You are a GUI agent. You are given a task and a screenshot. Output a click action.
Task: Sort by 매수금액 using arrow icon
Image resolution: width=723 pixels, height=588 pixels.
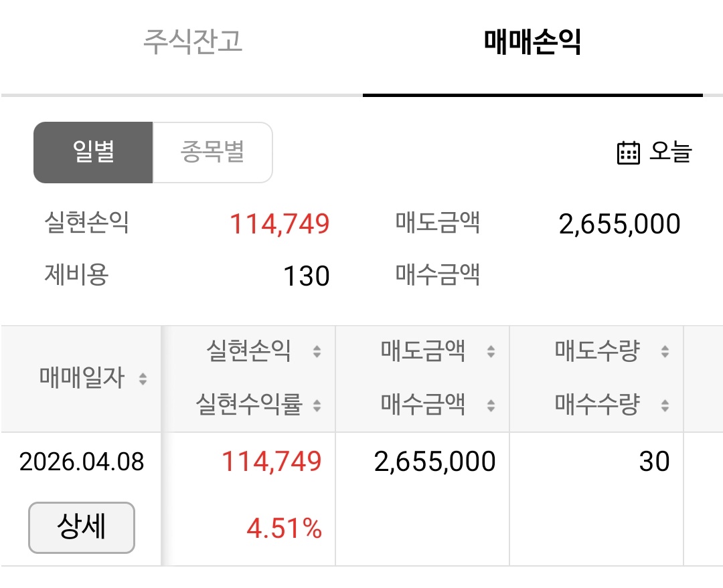tap(491, 405)
